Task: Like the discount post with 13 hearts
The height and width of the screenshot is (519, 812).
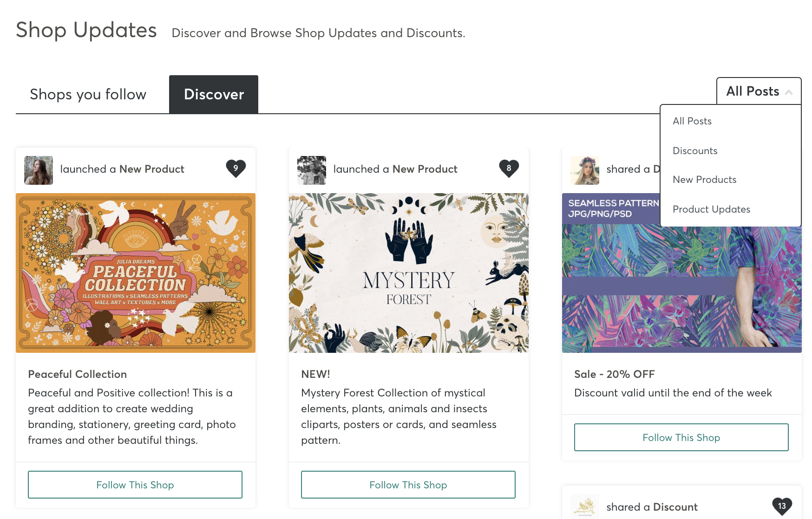Action: click(782, 506)
